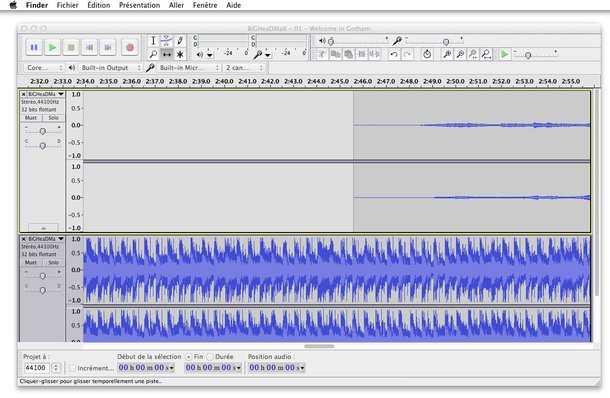Open the Core audio host dropdown
Viewport: 610px width, 398px height.
(44, 68)
